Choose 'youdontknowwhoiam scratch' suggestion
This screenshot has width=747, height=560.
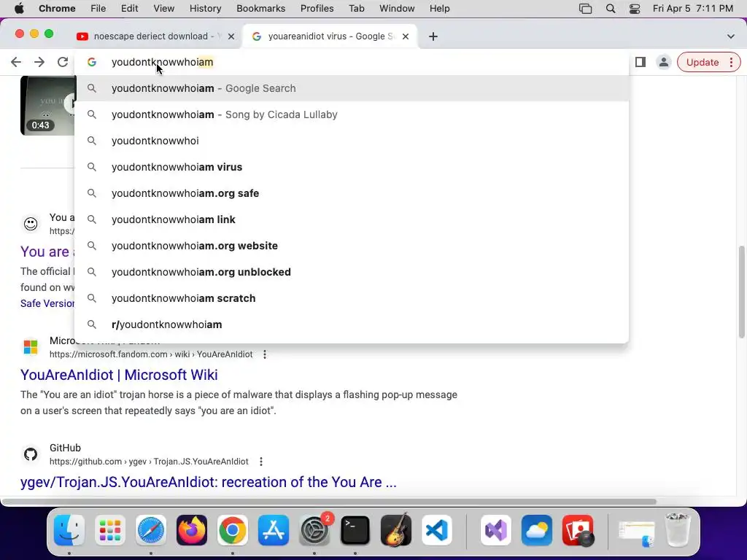coord(352,297)
